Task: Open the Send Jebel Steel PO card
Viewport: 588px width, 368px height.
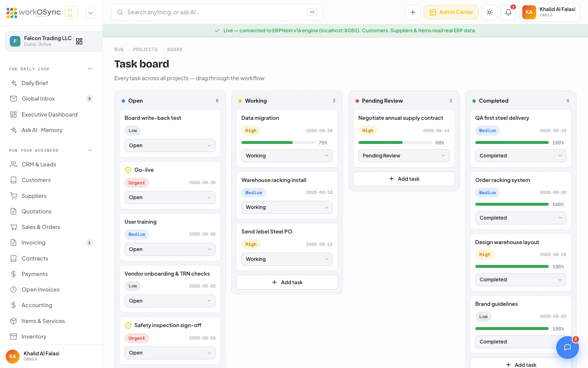Action: [x=287, y=247]
